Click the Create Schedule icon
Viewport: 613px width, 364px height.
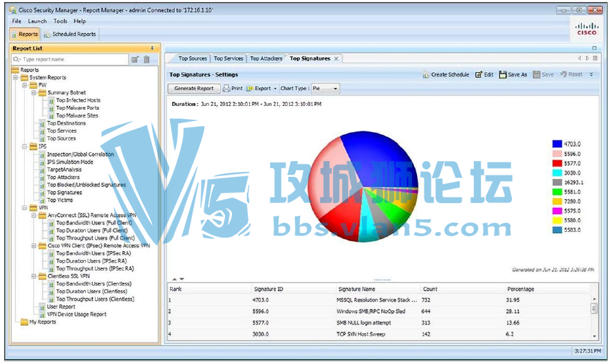(426, 75)
